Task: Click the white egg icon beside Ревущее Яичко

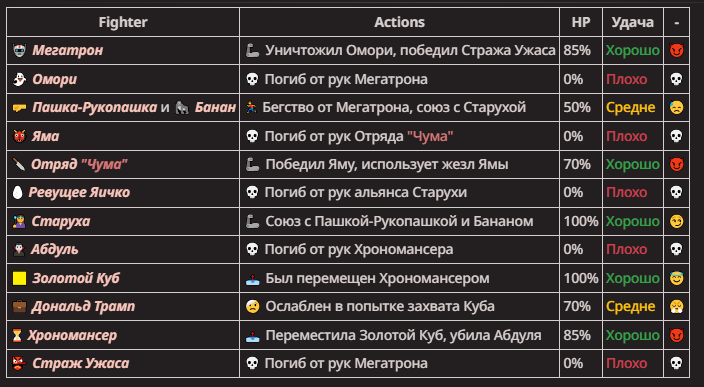Action: click(x=18, y=193)
